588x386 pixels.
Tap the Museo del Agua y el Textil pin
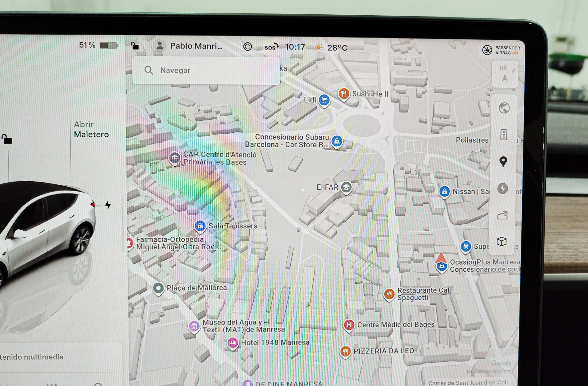194,327
